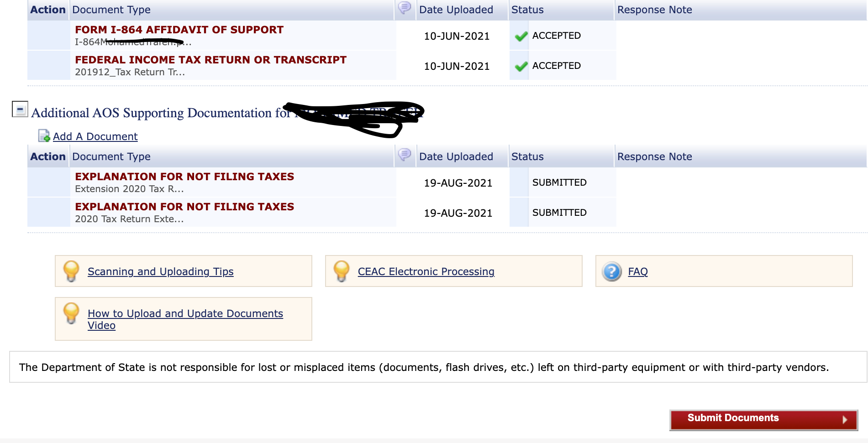Open explanation document 2020 Tax Return Exte...
Image resolution: width=868 pixels, height=443 pixels.
coord(184,207)
